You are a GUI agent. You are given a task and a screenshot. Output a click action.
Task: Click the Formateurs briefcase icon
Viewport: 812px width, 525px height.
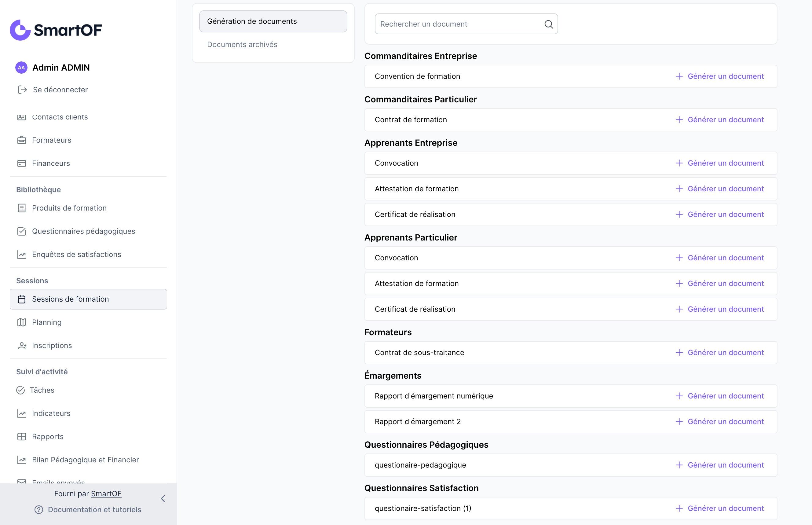tap(21, 140)
